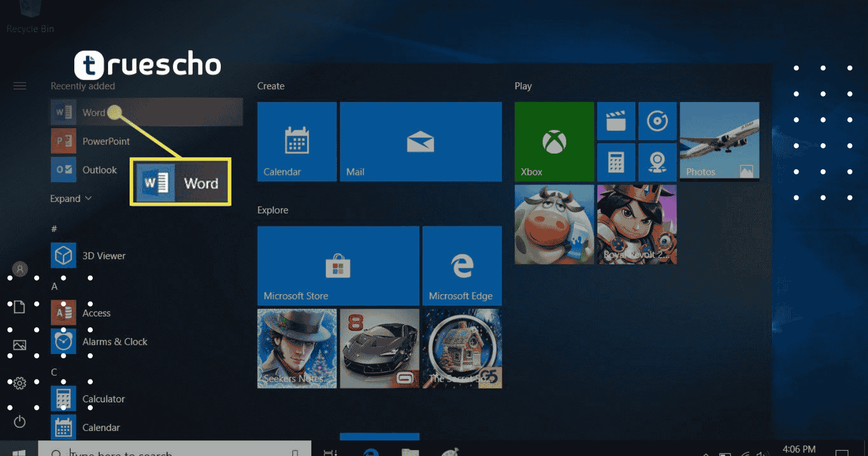Open the Mail tile

click(420, 142)
